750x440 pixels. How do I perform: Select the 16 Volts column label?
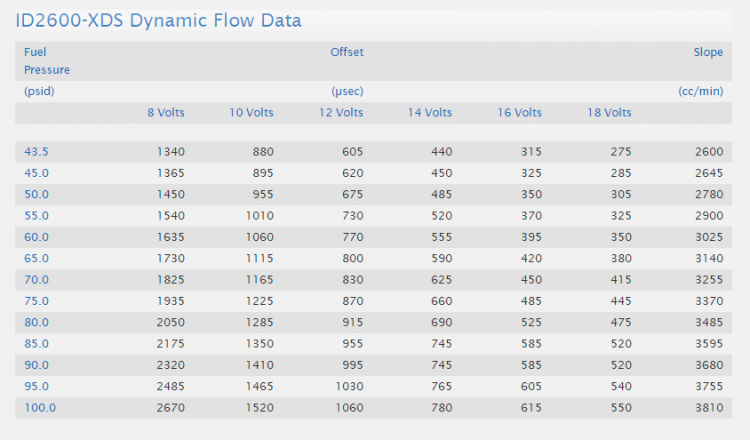click(x=519, y=112)
